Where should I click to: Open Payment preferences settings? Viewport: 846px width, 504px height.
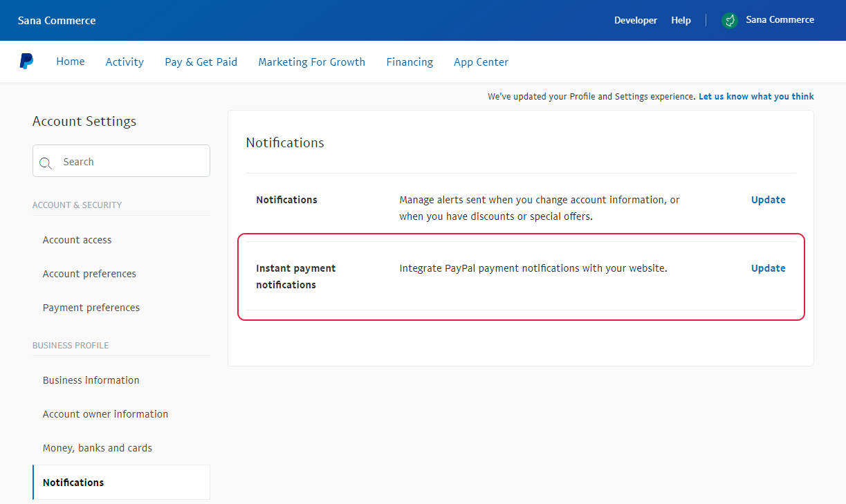point(91,308)
